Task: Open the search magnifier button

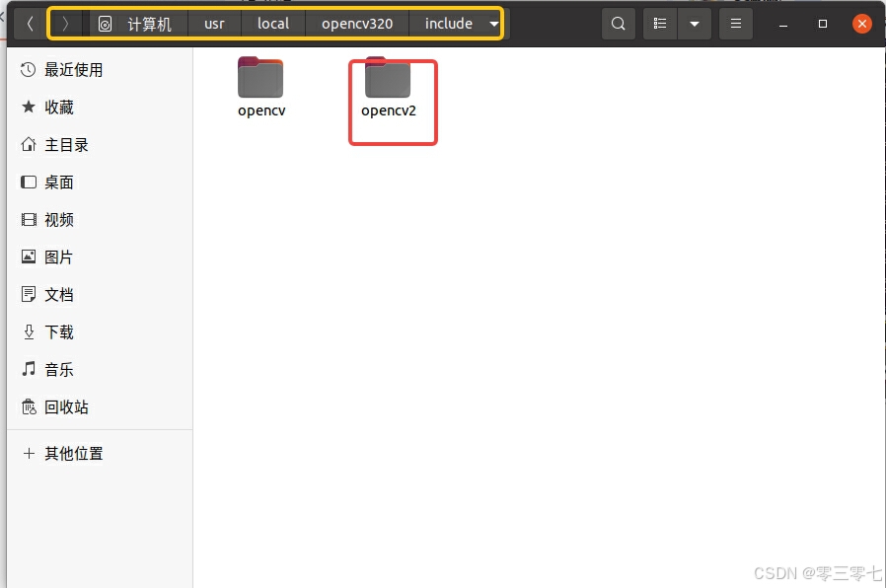Action: (619, 24)
